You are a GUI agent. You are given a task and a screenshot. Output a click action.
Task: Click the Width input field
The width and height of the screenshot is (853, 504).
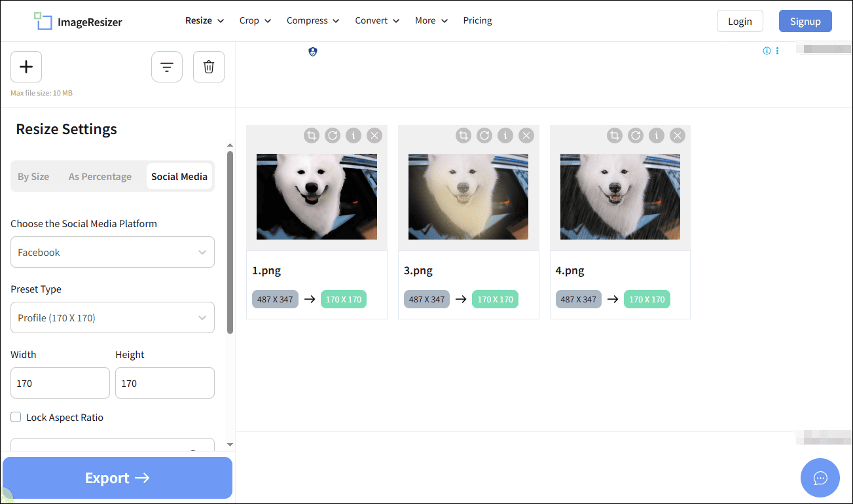(x=60, y=383)
